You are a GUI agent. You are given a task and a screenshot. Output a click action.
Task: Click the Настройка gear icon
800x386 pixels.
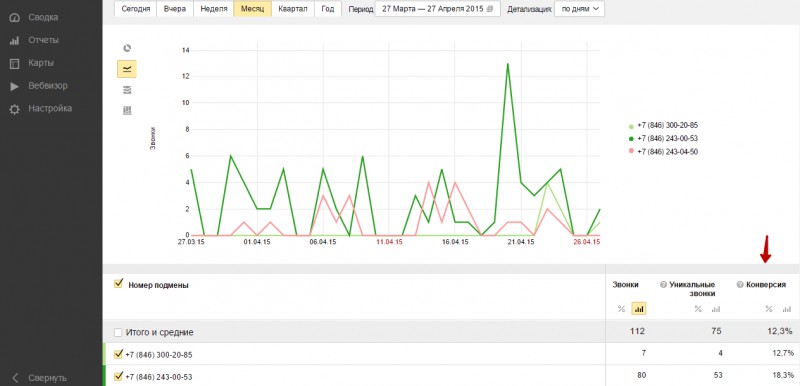point(14,109)
